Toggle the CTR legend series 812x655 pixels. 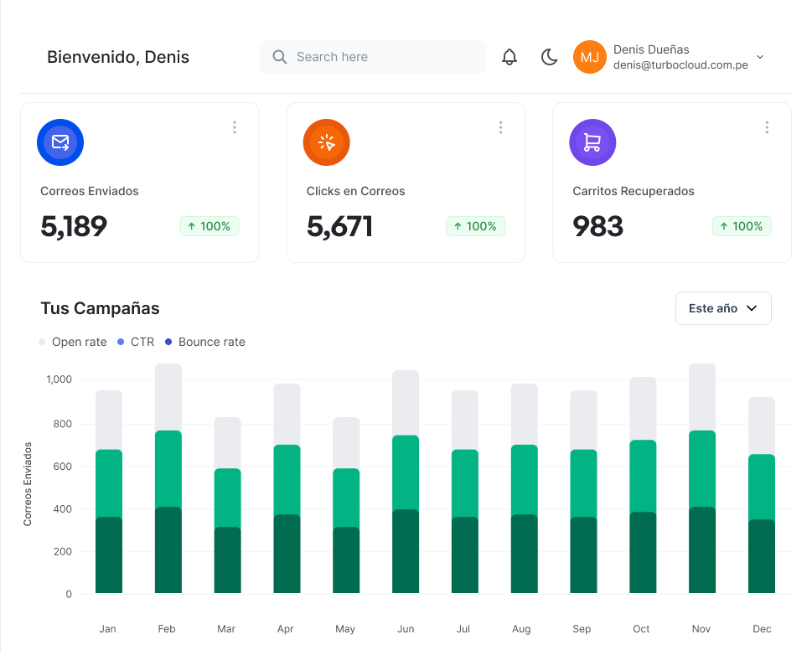pyautogui.click(x=136, y=342)
